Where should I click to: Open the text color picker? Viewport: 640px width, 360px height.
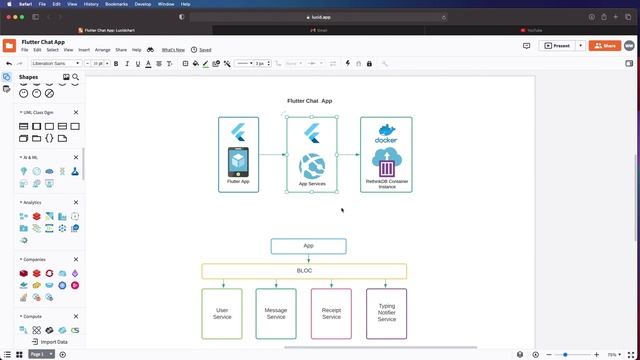(148, 64)
